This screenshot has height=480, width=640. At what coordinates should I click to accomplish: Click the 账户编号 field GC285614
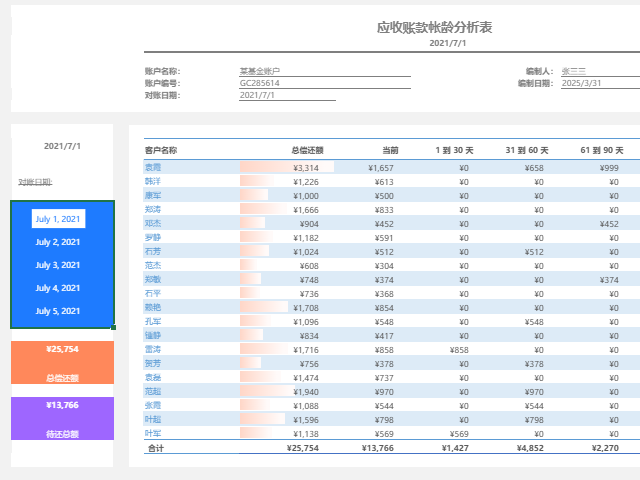(x=325, y=83)
